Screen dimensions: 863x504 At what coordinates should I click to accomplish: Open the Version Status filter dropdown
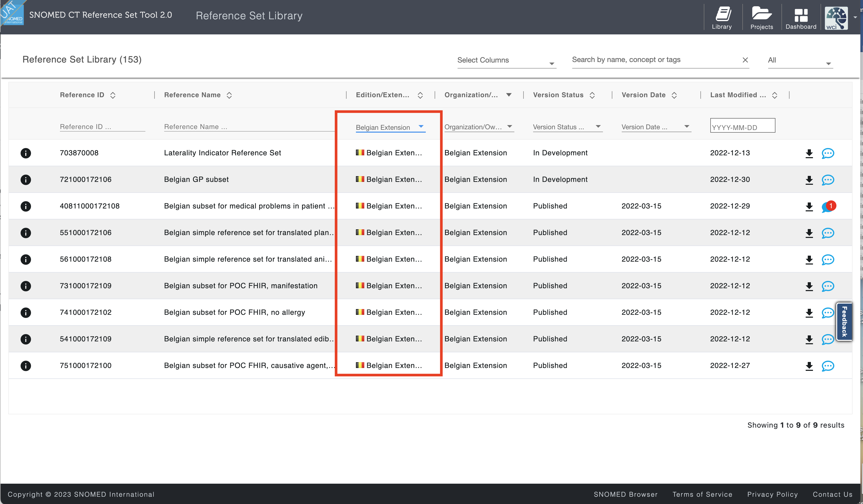(568, 127)
